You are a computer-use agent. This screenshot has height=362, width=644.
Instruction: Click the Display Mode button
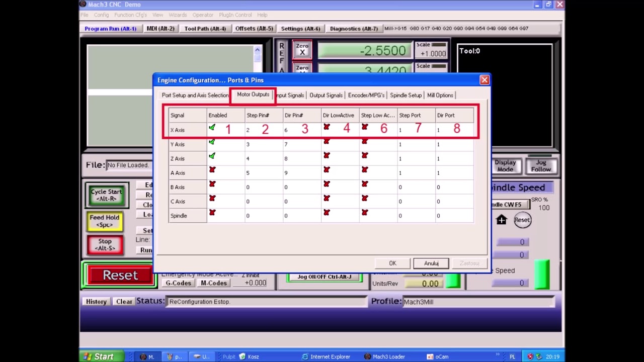505,166
